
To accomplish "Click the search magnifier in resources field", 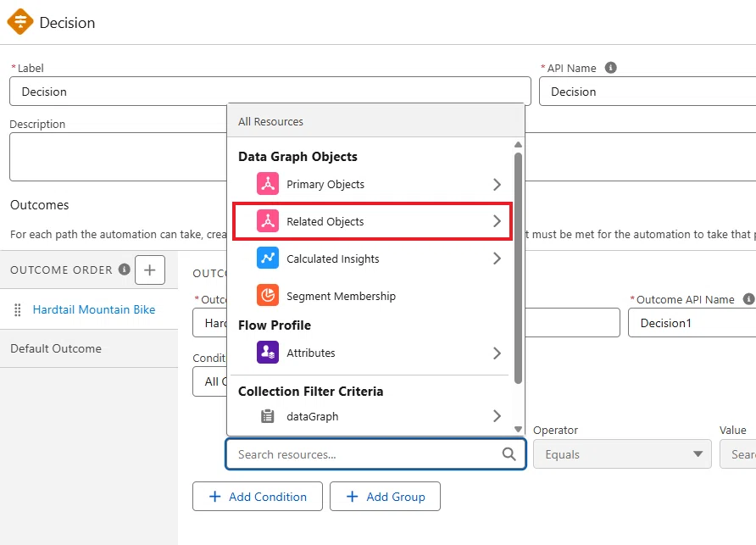I will point(509,453).
